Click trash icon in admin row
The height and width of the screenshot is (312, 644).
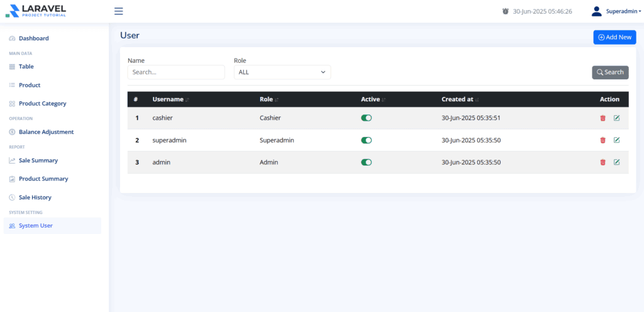tap(602, 162)
